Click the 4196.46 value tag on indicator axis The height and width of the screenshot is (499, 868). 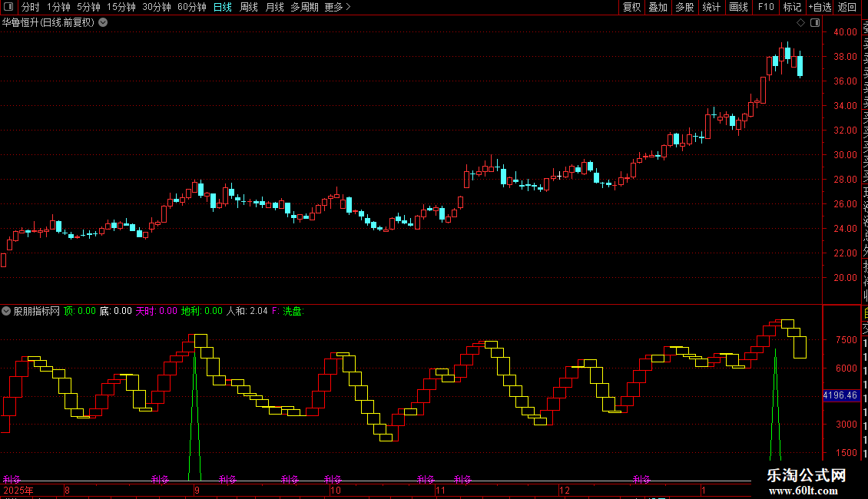click(840, 395)
